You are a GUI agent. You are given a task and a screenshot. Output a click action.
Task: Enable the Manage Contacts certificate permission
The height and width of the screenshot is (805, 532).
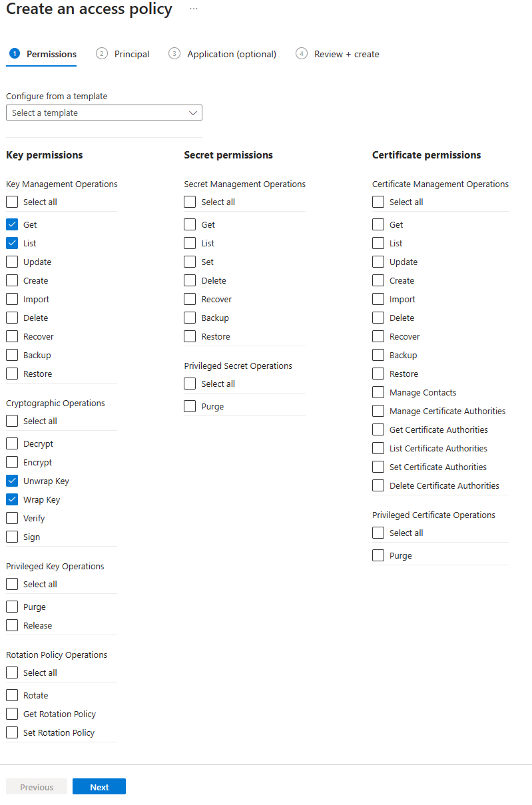378,392
